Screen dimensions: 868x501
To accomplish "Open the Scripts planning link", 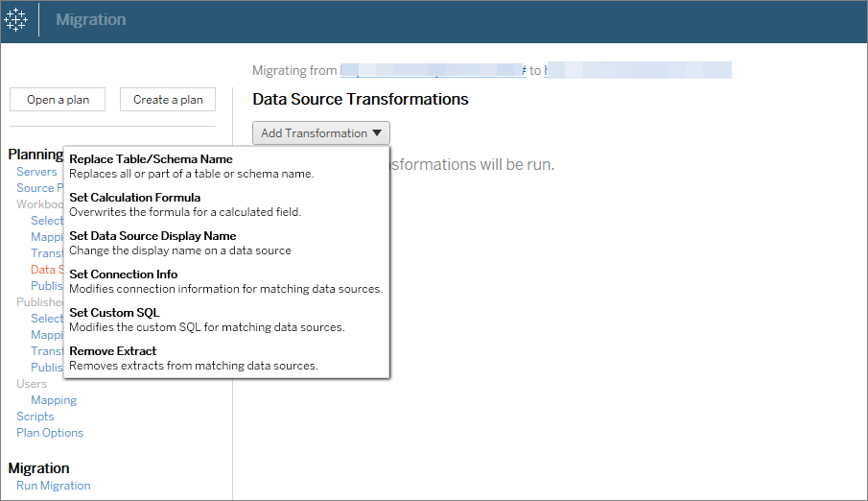I will pyautogui.click(x=35, y=417).
